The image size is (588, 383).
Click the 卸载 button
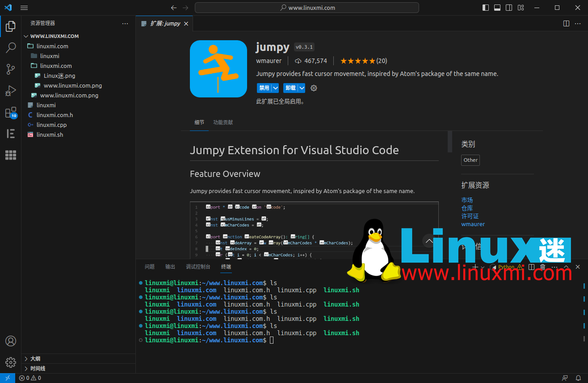pyautogui.click(x=290, y=88)
